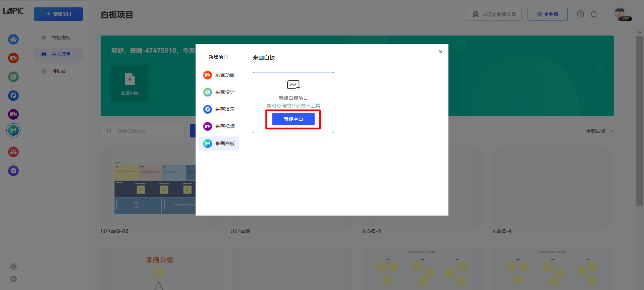Screen dimensions: 644x290
Task: Close the 新建项目 dialog
Action: 441,52
